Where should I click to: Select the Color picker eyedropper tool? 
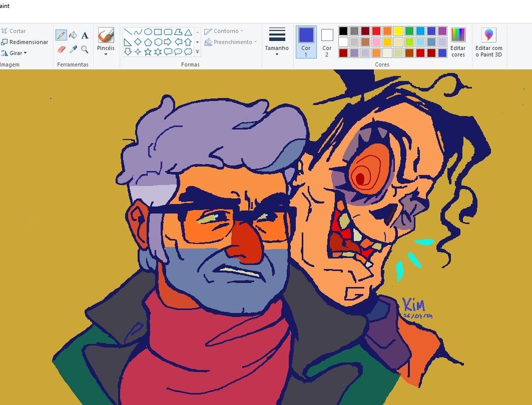click(x=73, y=49)
